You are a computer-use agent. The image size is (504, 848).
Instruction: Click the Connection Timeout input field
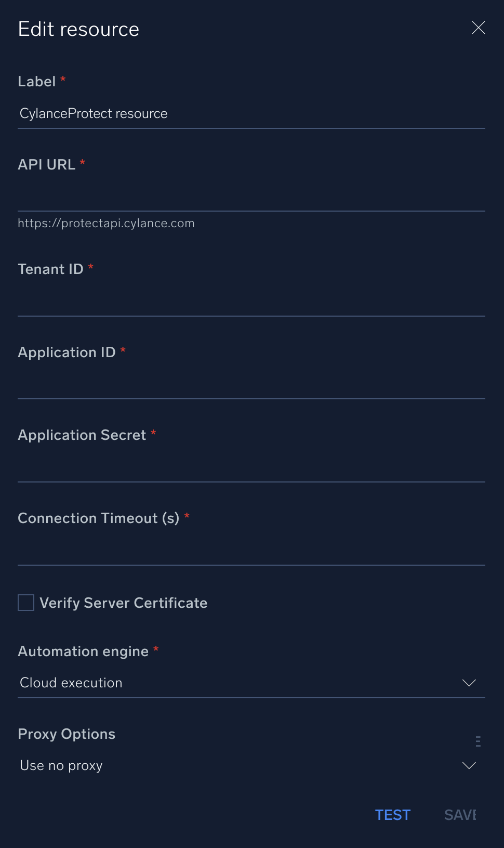click(x=251, y=551)
